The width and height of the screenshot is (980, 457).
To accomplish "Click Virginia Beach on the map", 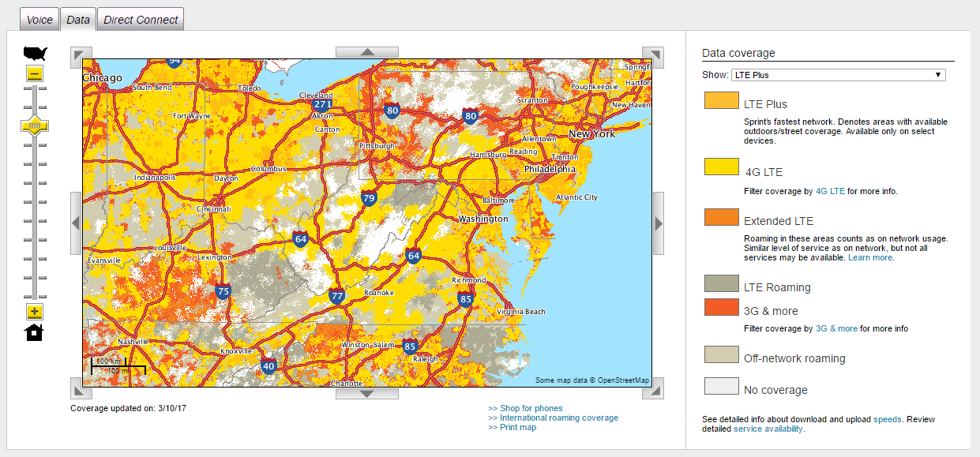I will coord(521,312).
